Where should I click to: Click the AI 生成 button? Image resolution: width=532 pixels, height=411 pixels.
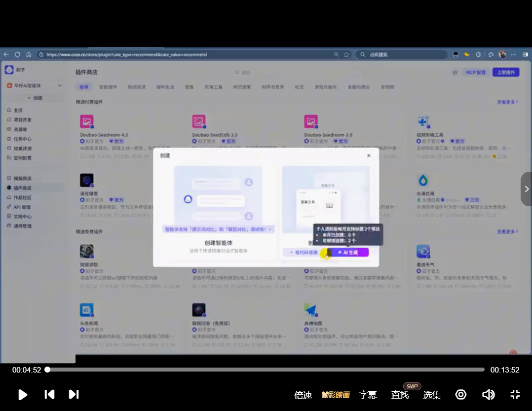click(x=348, y=252)
